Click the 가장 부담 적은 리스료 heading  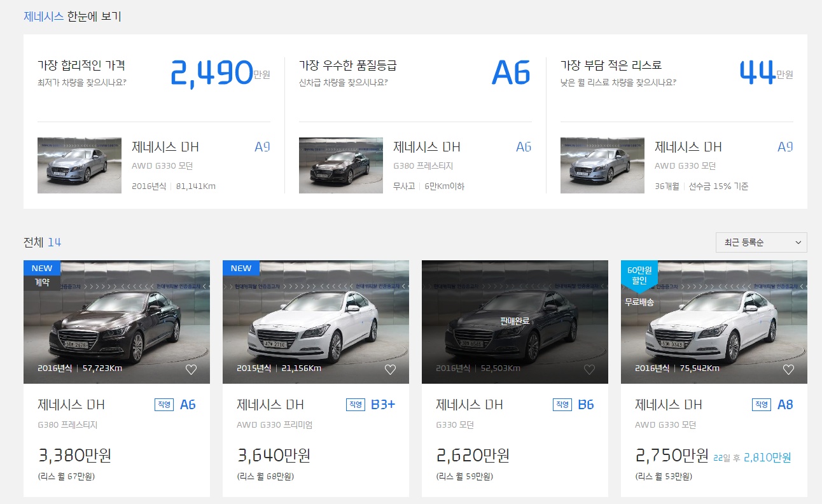pyautogui.click(x=611, y=66)
